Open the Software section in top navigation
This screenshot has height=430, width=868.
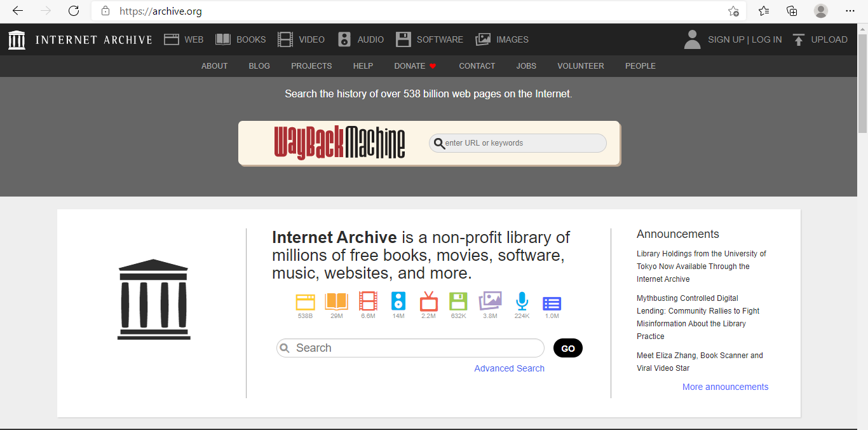[430, 39]
